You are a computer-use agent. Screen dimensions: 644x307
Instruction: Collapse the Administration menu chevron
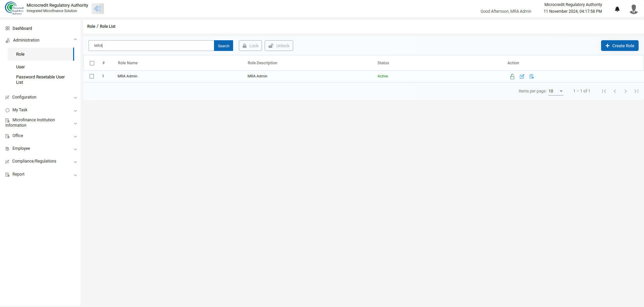click(75, 40)
